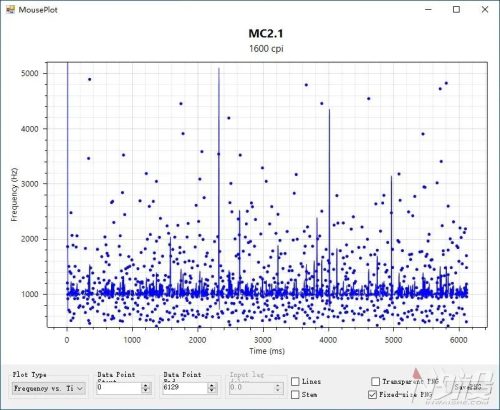The width and height of the screenshot is (500, 410).
Task: Click the SavePNG button
Action: click(x=468, y=387)
